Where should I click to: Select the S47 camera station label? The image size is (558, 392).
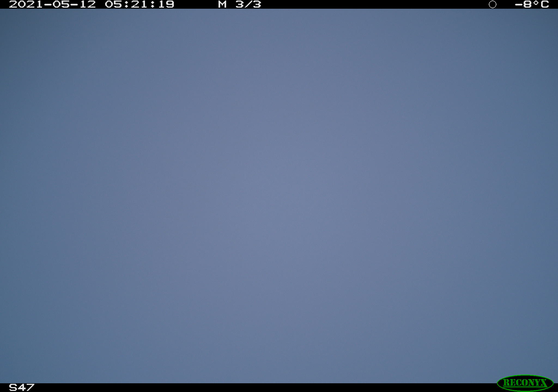(x=22, y=387)
